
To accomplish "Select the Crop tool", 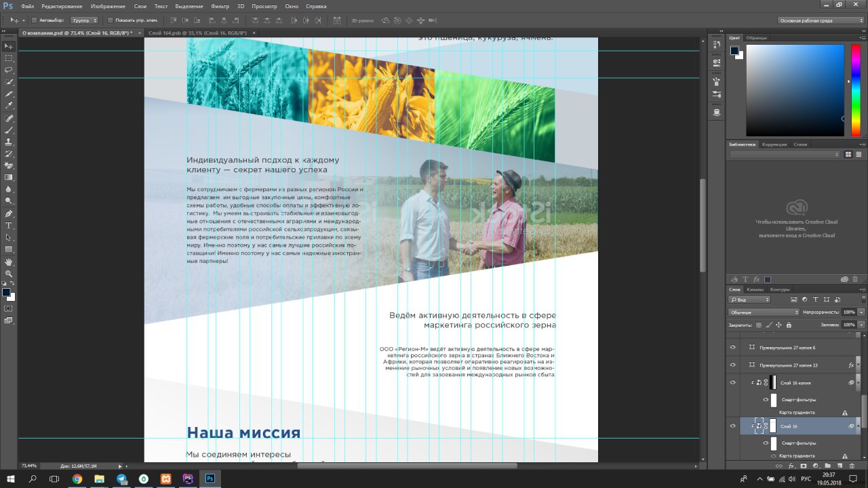I will click(x=9, y=94).
